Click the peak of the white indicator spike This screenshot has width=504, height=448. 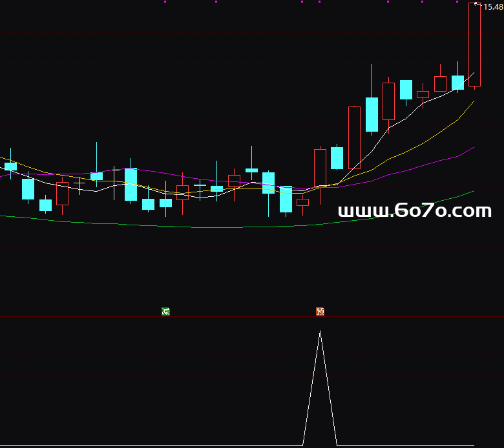point(320,332)
